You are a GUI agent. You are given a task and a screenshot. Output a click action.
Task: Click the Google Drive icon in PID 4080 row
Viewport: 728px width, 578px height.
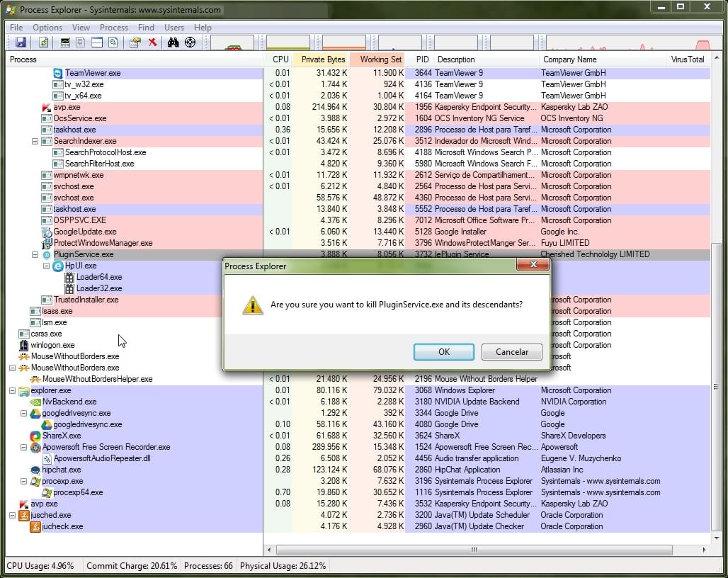47,424
